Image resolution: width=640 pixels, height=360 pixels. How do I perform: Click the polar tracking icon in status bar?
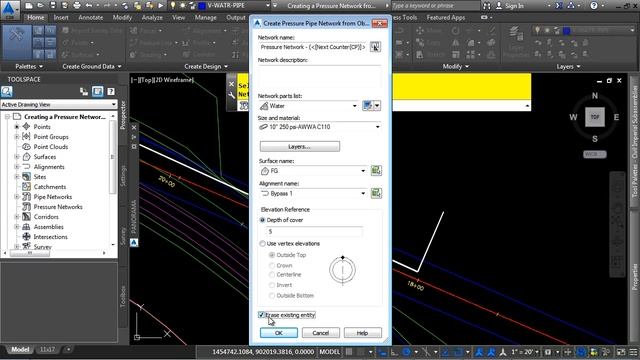[x=406, y=351]
